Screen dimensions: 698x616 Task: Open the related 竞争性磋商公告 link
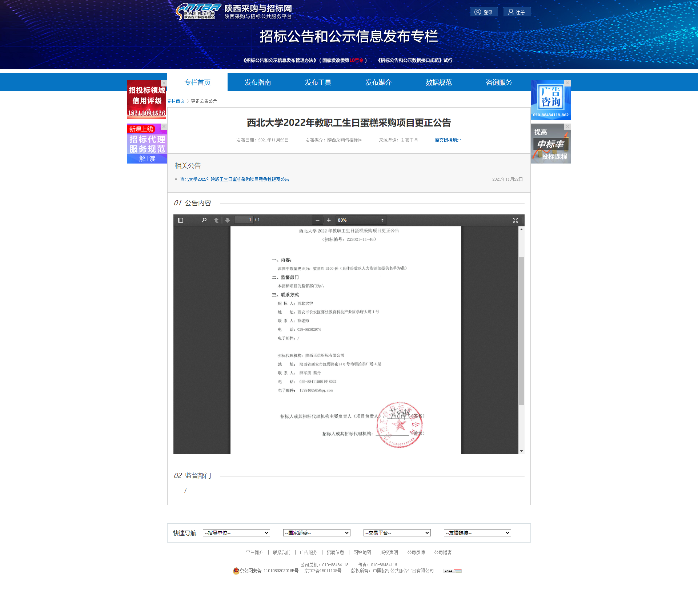pyautogui.click(x=234, y=179)
